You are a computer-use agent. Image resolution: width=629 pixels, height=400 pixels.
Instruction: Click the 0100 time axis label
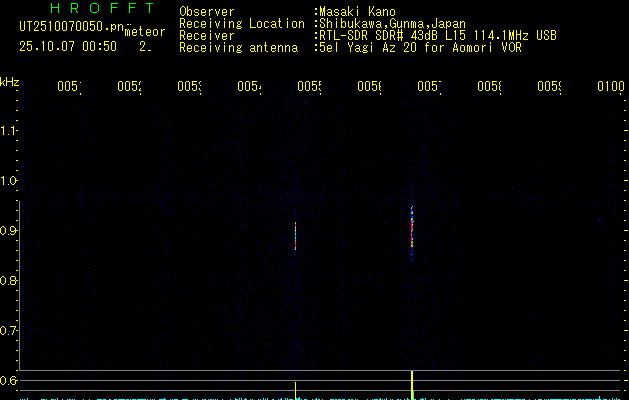tap(611, 86)
